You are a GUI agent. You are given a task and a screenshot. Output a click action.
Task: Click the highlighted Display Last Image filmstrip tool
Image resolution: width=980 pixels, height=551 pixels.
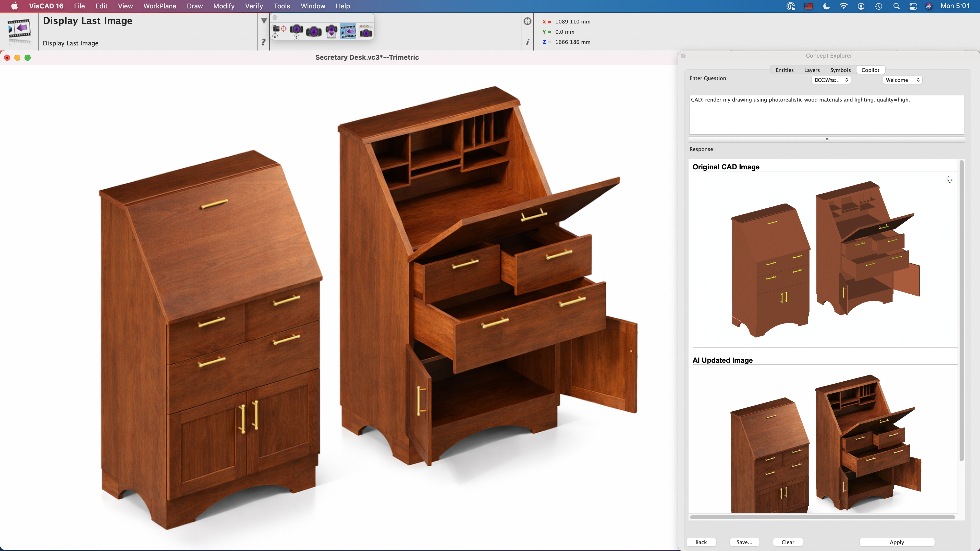pos(348,31)
